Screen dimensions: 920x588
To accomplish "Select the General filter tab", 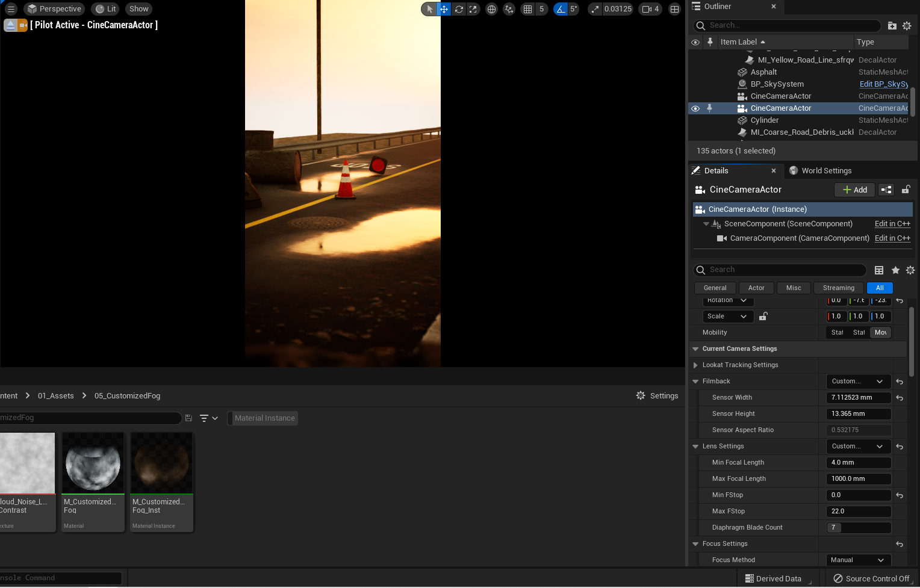I will (x=715, y=288).
